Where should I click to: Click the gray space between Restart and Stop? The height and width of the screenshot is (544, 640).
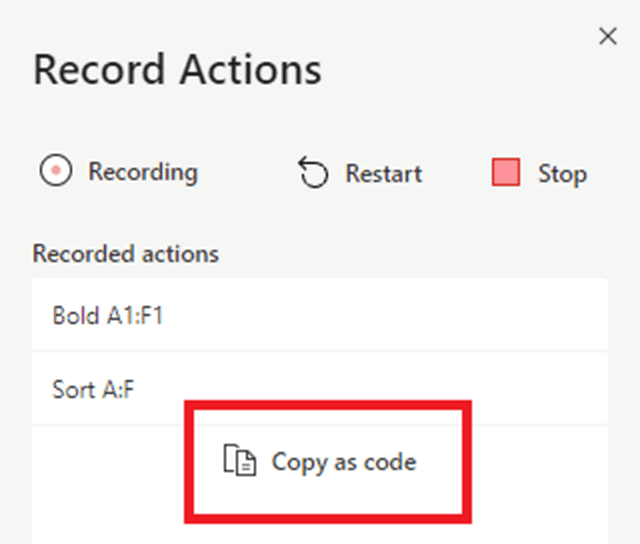click(x=456, y=174)
